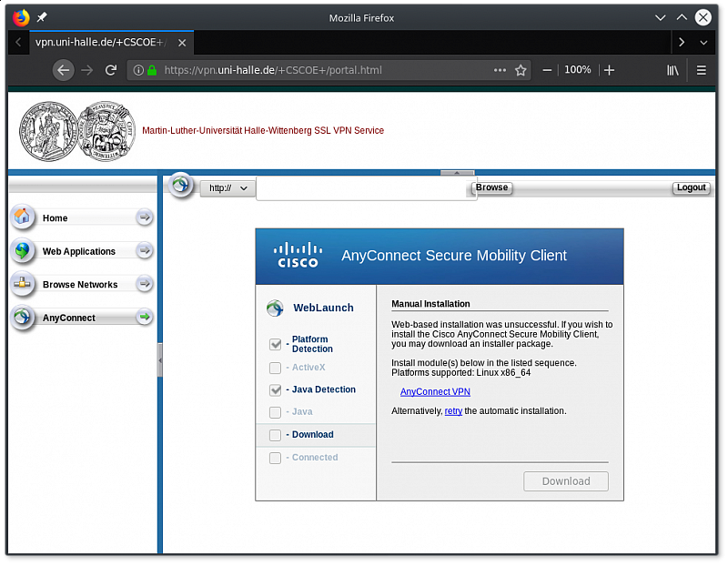Open Web Applications in the sidebar menu
The image size is (728, 566).
[x=82, y=251]
